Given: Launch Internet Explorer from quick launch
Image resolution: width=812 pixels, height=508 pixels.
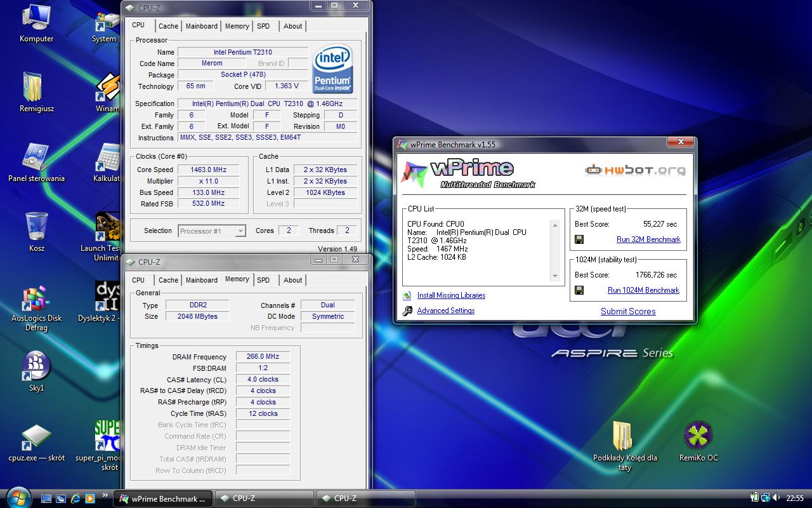Looking at the screenshot, I should tap(75, 498).
